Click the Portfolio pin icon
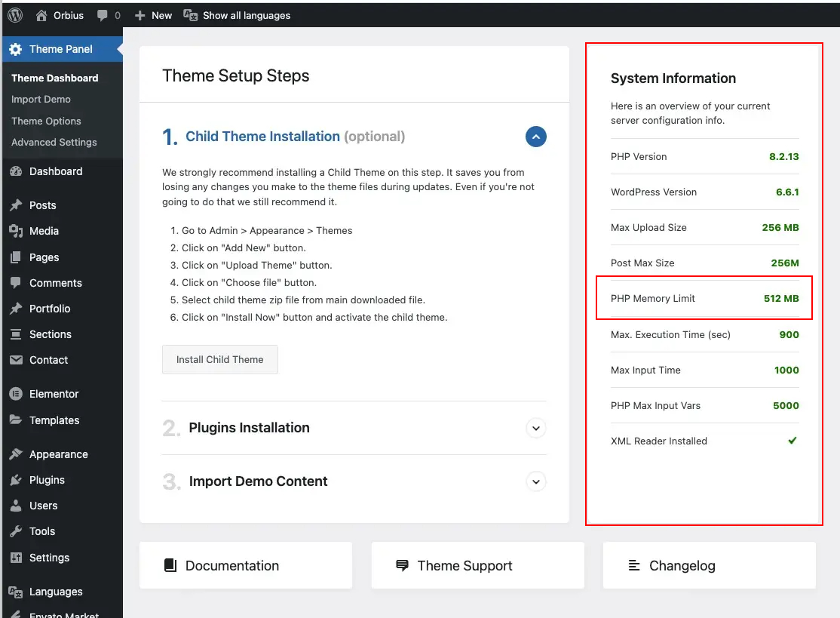The height and width of the screenshot is (618, 840). (16, 309)
